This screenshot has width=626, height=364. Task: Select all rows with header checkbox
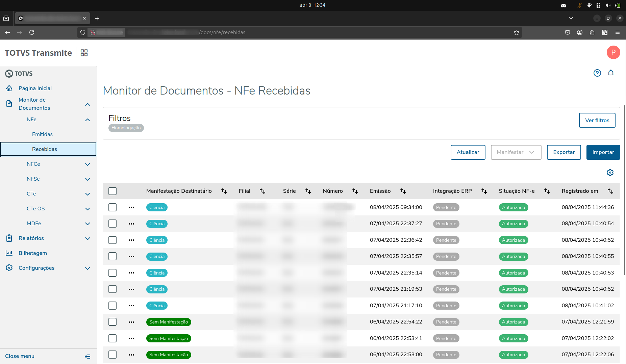[112, 191]
